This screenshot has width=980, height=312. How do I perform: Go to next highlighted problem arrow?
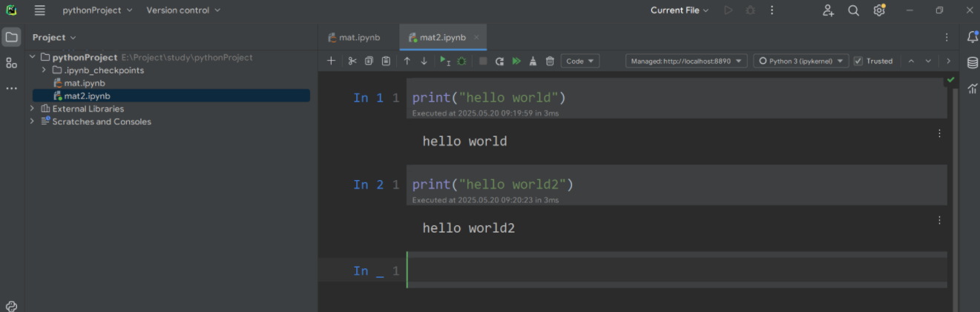tap(928, 61)
